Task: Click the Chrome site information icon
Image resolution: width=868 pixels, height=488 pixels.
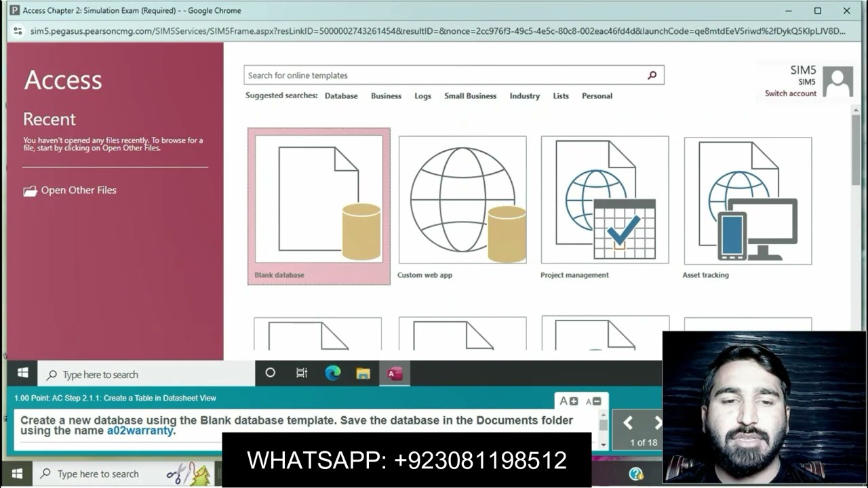Action: point(18,30)
